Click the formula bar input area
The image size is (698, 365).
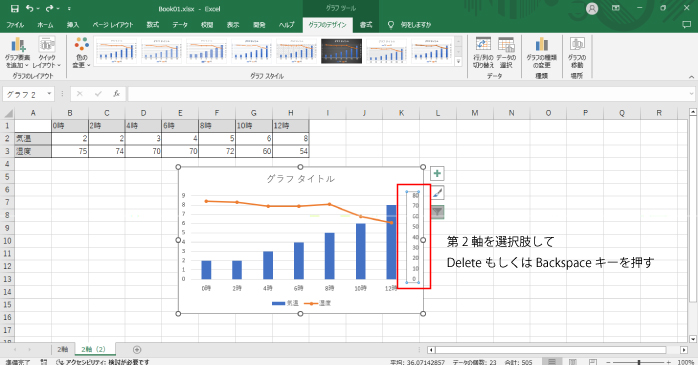click(x=407, y=94)
